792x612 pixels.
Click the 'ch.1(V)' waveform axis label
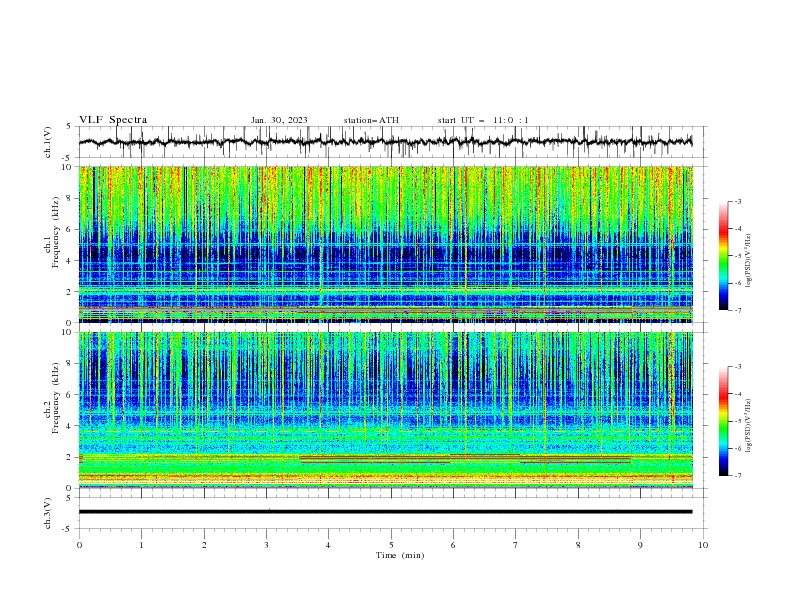[48, 142]
